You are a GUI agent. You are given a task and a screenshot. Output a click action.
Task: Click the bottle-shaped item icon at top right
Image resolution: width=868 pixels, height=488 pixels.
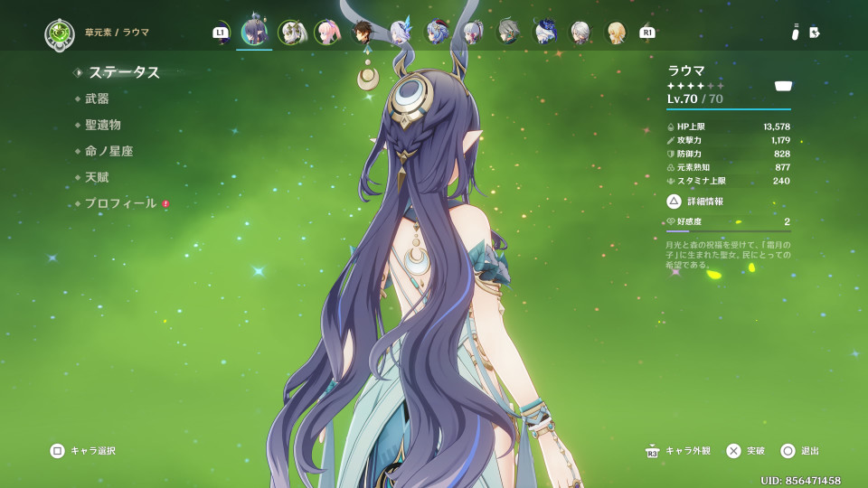tap(796, 33)
